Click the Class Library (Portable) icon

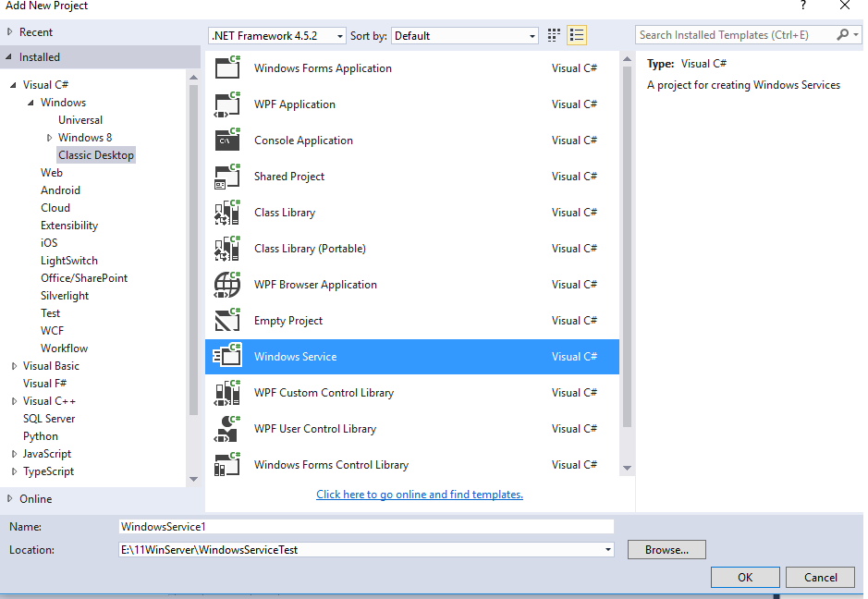pos(227,248)
